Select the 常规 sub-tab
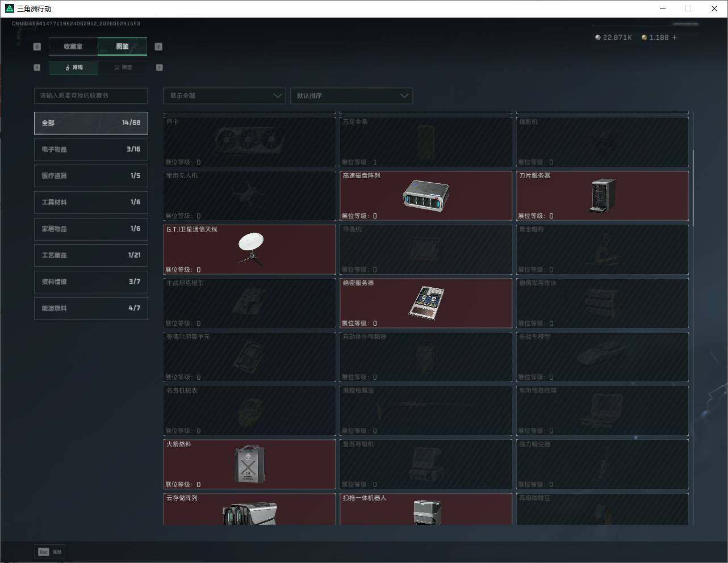728x563 pixels. [73, 68]
